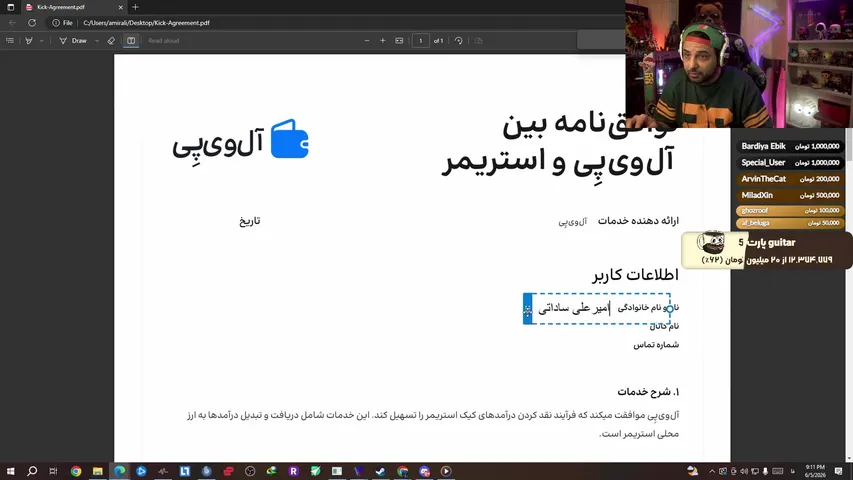The image size is (853, 480).
Task: Open the volume control in tray
Action: click(744, 471)
